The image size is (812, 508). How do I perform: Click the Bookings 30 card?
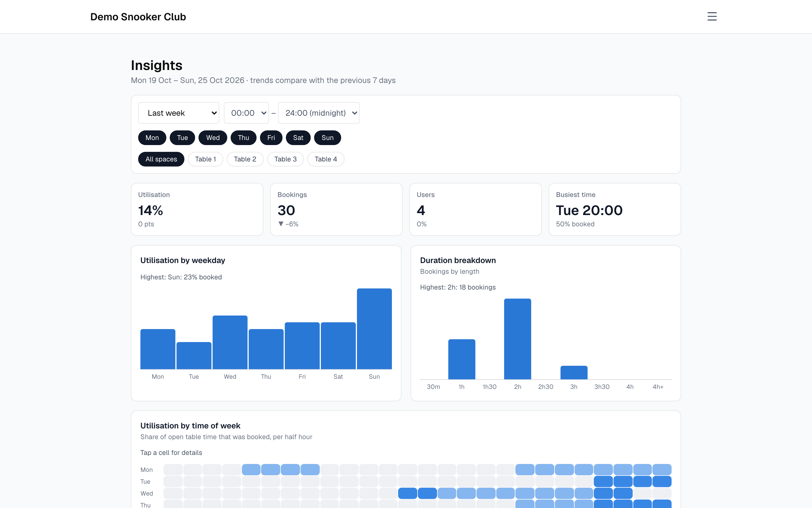tap(336, 209)
